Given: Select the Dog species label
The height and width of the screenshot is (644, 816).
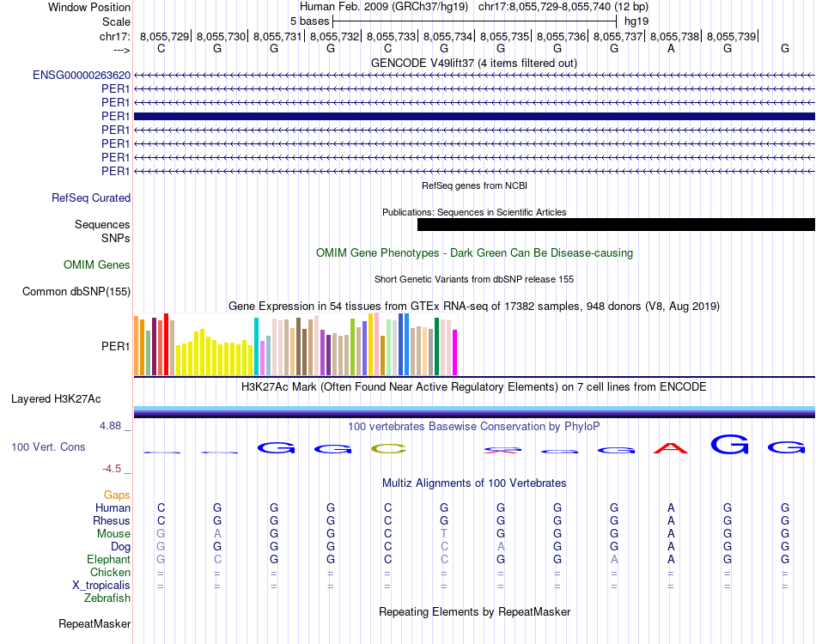Looking at the screenshot, I should coord(120,547).
